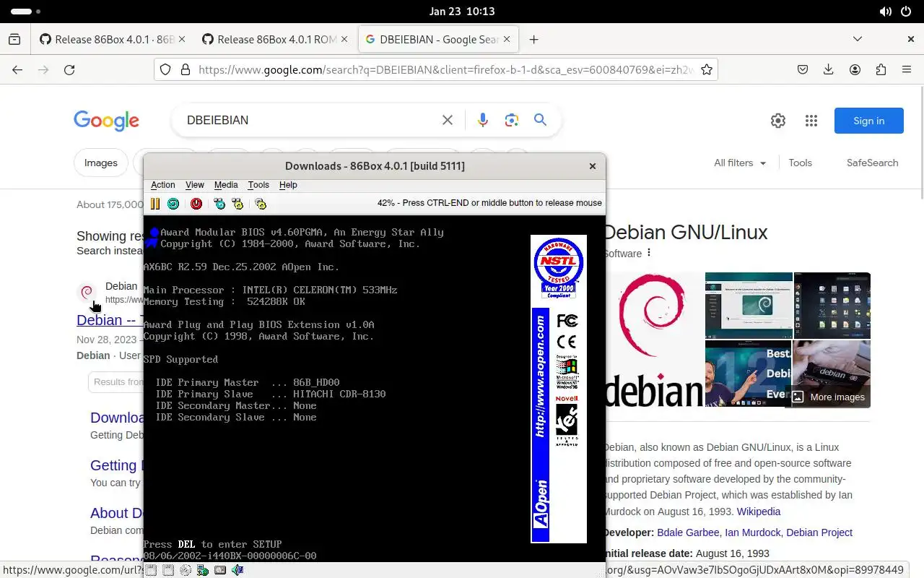Click CD-ROM disc icon in 86Box status bar
The image size is (924, 578).
(186, 570)
